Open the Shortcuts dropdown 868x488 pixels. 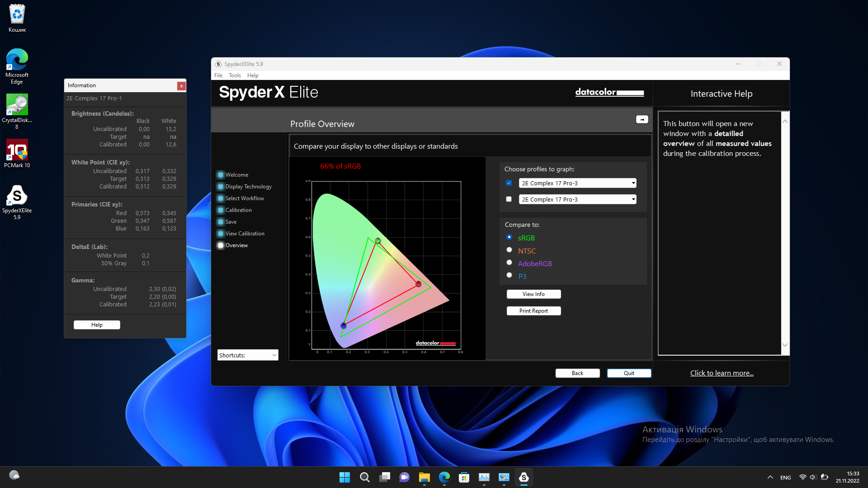[x=248, y=355]
